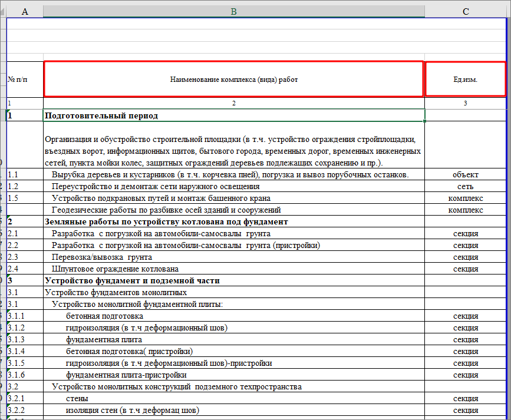Image resolution: width=511 pixels, height=420 pixels.
Task: Click the cell numbered 3.1.2
Action: click(x=24, y=328)
